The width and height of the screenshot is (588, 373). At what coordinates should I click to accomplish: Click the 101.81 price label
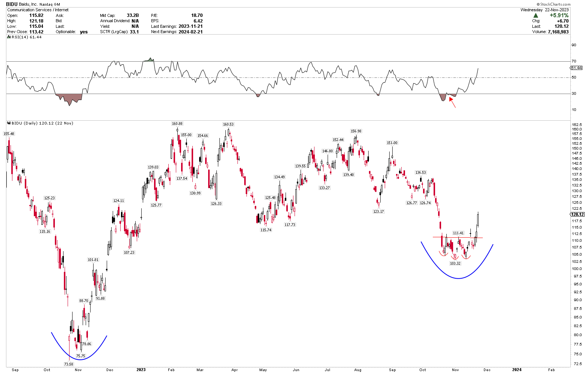(x=93, y=260)
